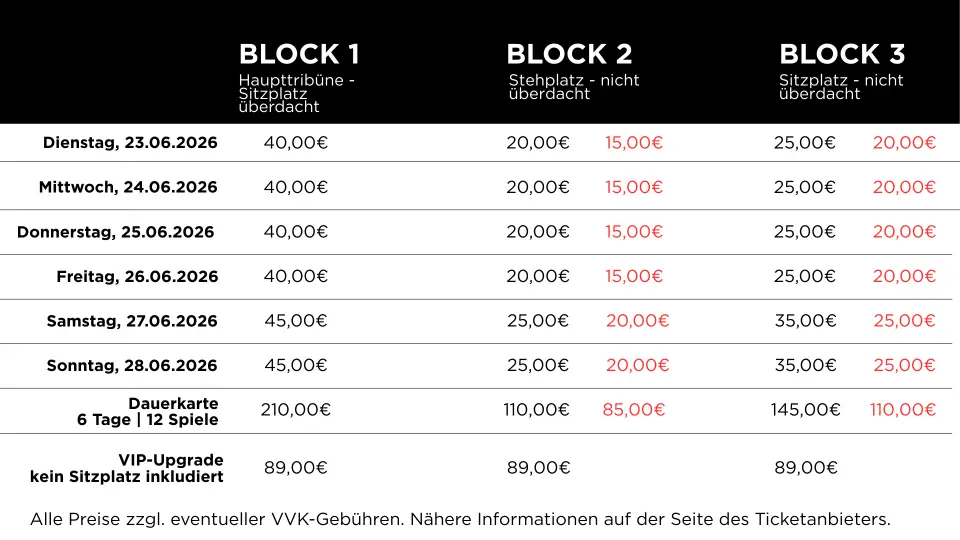
Task: Click the Haupttribüne Sitzplatz überdacht description
Action: (297, 93)
